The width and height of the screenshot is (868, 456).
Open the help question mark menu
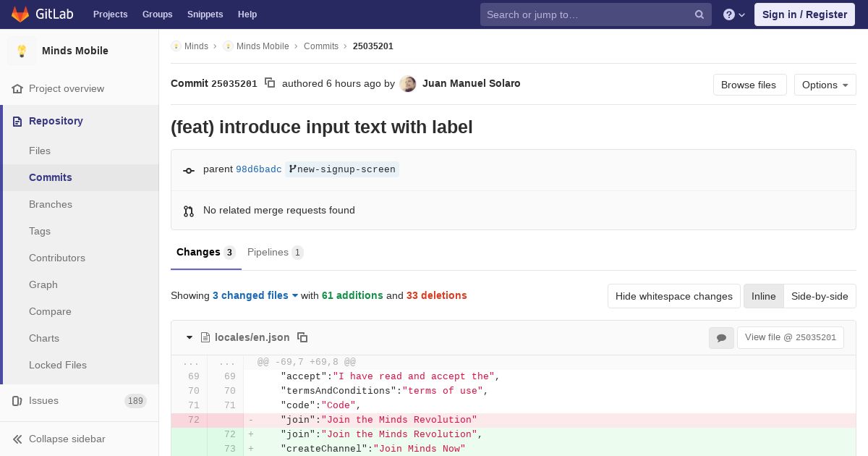733,14
